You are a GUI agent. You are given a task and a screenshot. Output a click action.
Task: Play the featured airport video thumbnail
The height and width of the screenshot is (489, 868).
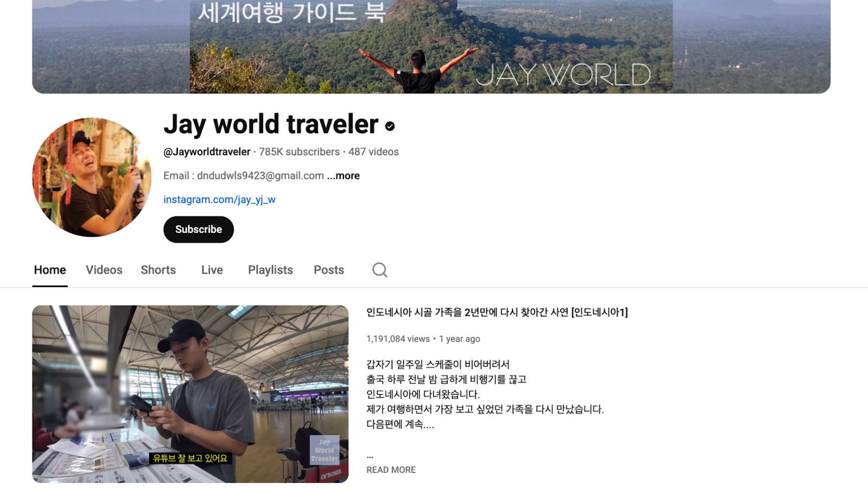pos(190,394)
